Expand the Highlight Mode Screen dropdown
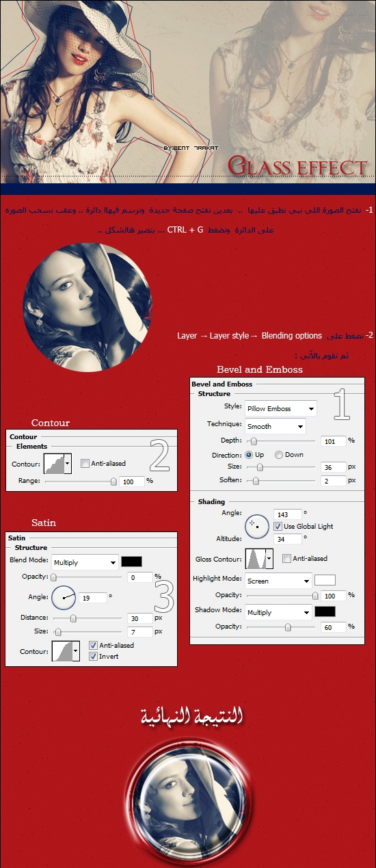The width and height of the screenshot is (376, 868). 278,581
